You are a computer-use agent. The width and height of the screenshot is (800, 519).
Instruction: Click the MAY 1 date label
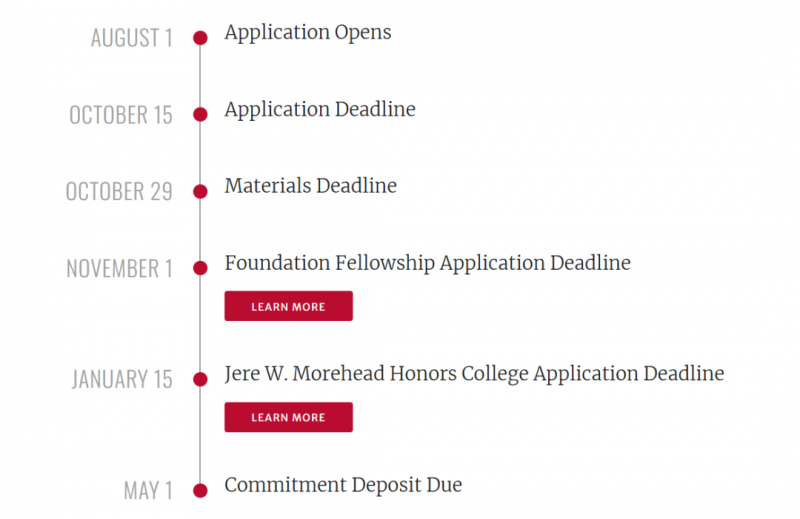(148, 490)
